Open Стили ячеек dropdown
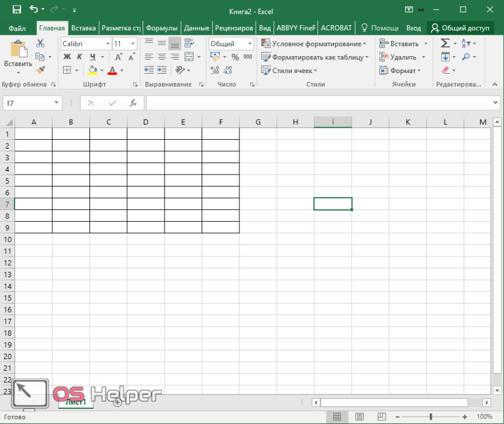This screenshot has height=424, width=504. [x=289, y=71]
